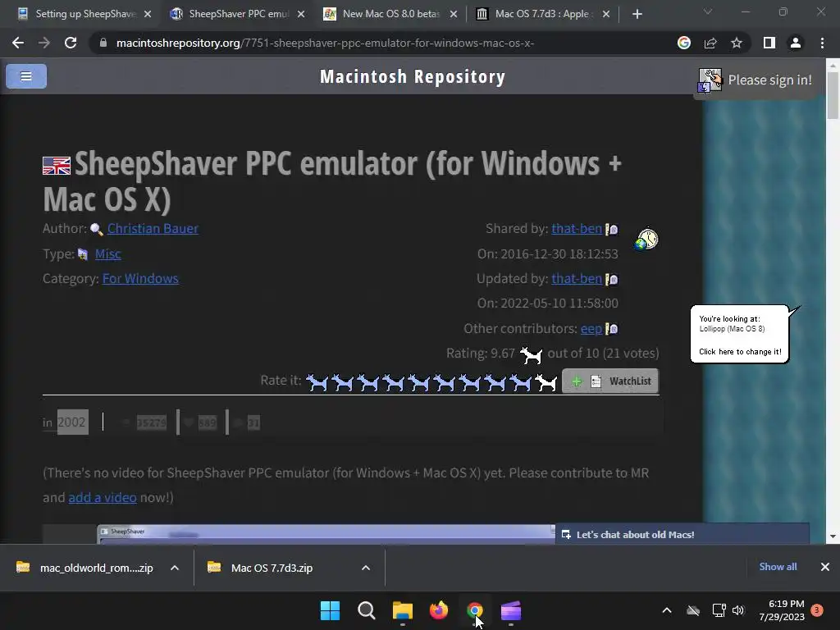Bookmark this page with the star
This screenshot has width=840, height=630.
(x=737, y=43)
